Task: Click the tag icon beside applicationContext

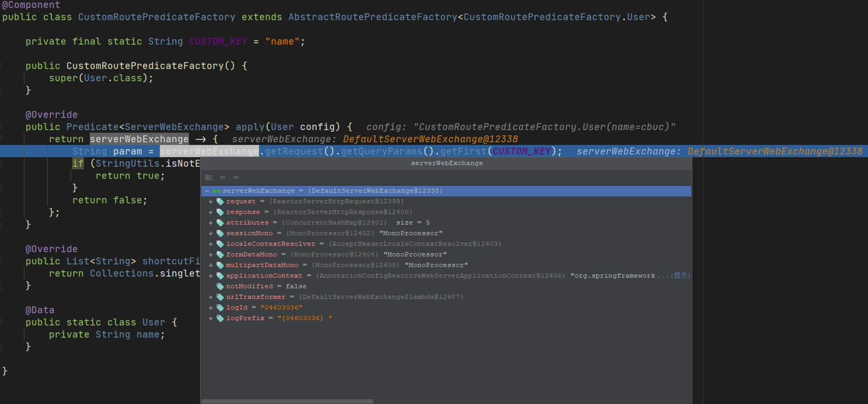Action: pyautogui.click(x=220, y=276)
